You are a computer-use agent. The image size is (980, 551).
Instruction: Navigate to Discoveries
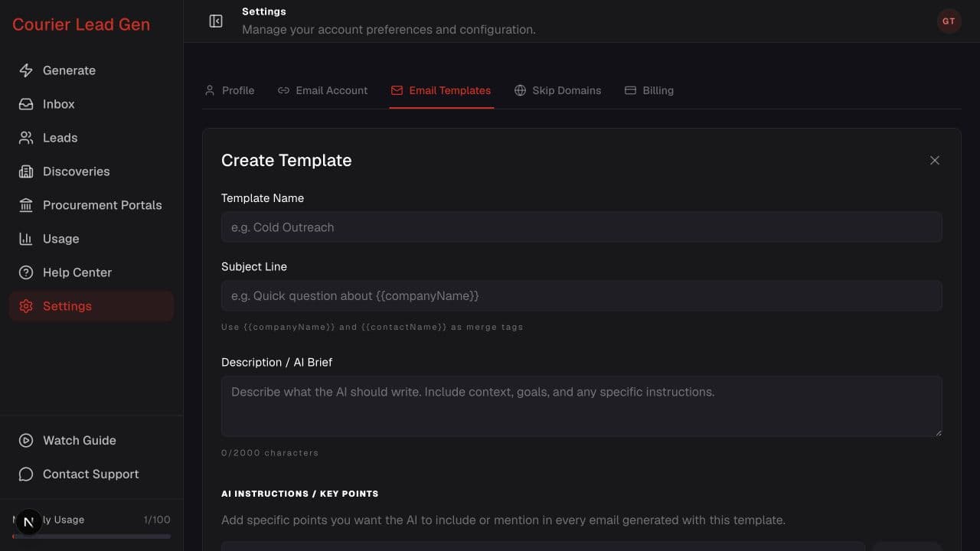[91, 171]
